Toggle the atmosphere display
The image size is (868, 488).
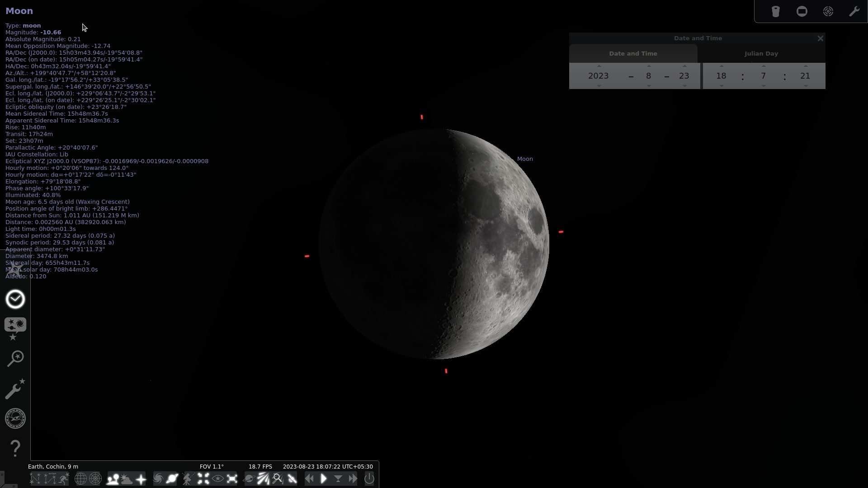click(127, 479)
